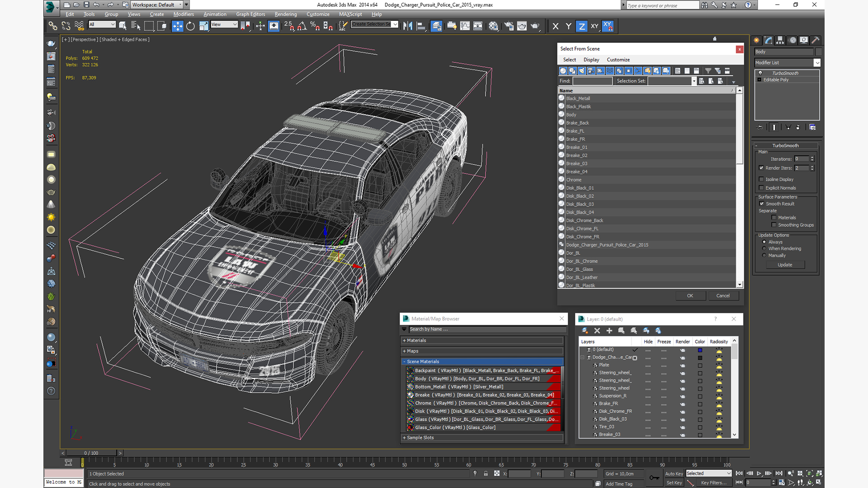This screenshot has height=488, width=868.
Task: Toggle Display Cameras filter in Select From Scene
Action: pyautogui.click(x=591, y=71)
